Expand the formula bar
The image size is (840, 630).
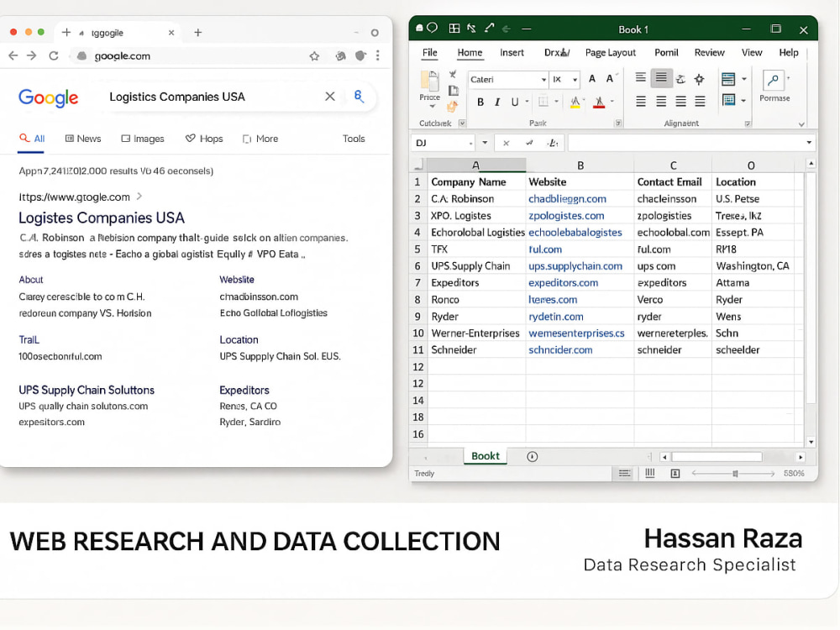point(809,143)
